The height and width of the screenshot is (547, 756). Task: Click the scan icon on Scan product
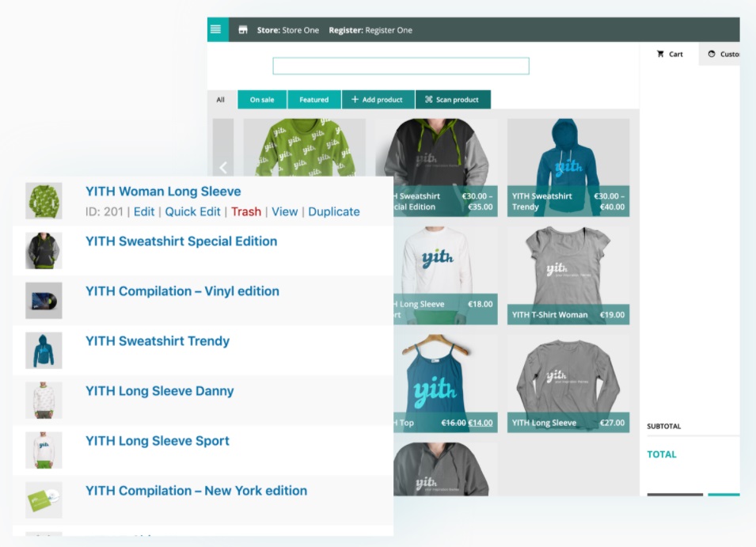tap(428, 99)
